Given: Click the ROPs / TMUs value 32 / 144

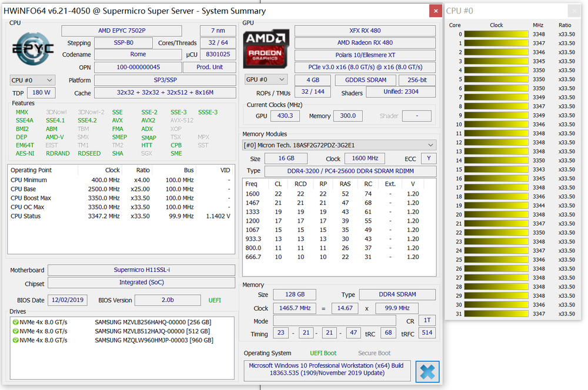Looking at the screenshot, I should tap(313, 92).
